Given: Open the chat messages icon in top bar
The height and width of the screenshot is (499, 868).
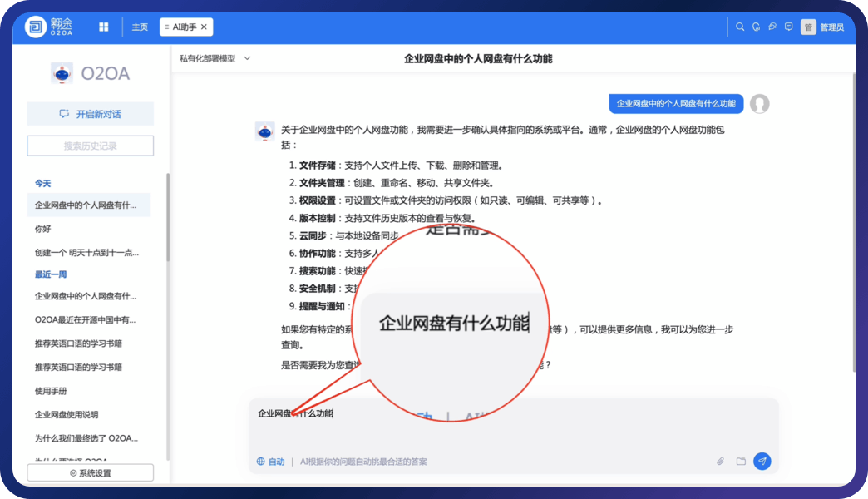Looking at the screenshot, I should [x=772, y=26].
